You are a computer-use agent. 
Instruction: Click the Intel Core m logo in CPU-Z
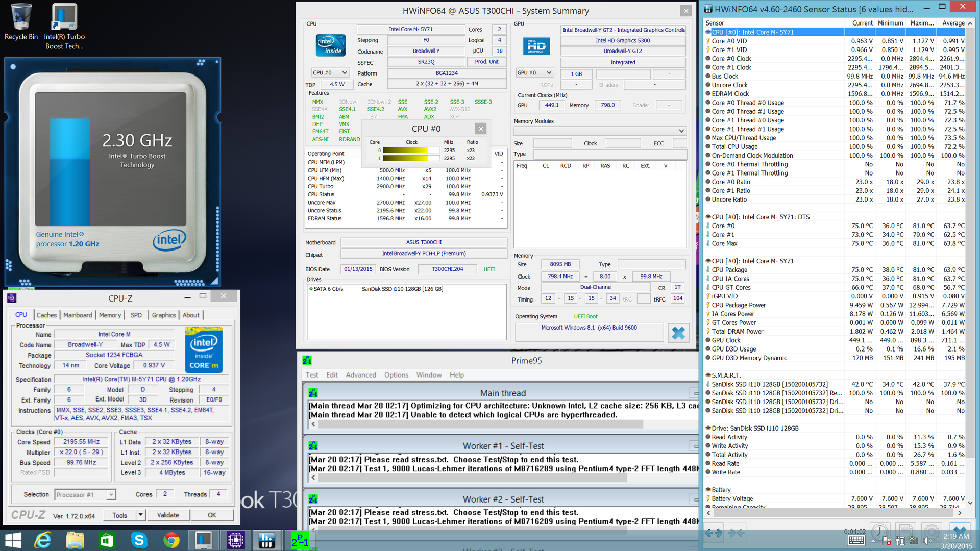coord(204,350)
